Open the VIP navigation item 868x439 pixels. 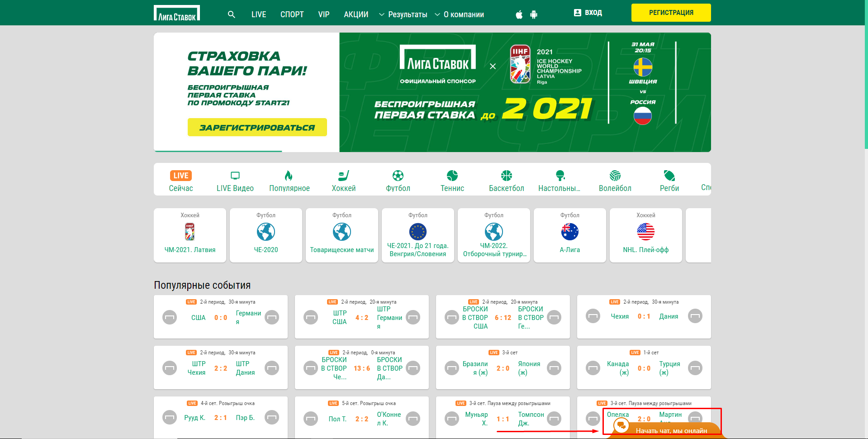pos(324,14)
